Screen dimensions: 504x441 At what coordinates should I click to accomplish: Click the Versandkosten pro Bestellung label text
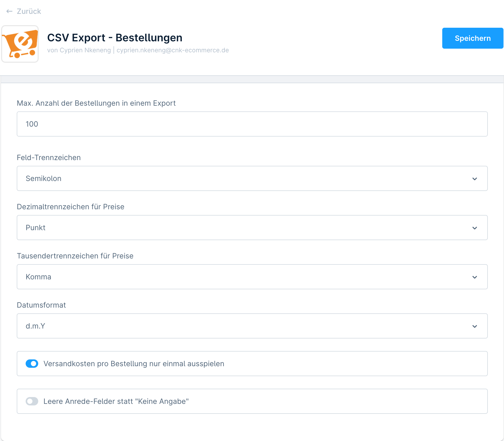pyautogui.click(x=134, y=364)
